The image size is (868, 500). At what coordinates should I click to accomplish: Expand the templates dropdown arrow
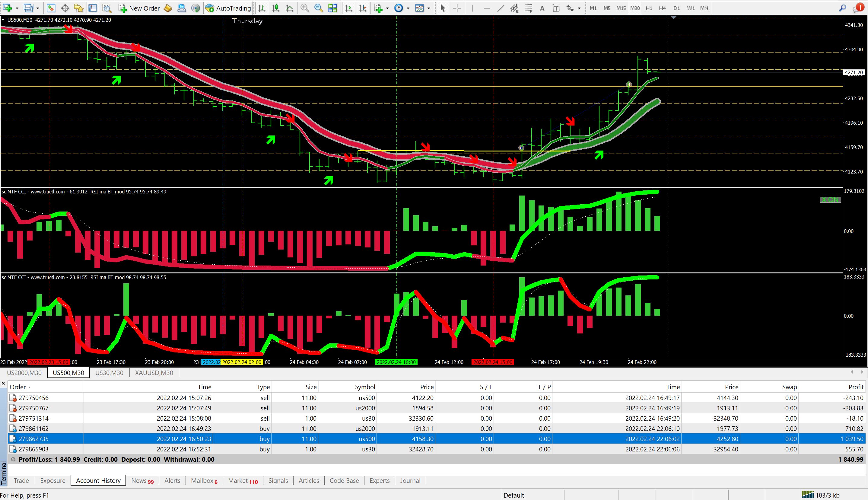tap(428, 8)
